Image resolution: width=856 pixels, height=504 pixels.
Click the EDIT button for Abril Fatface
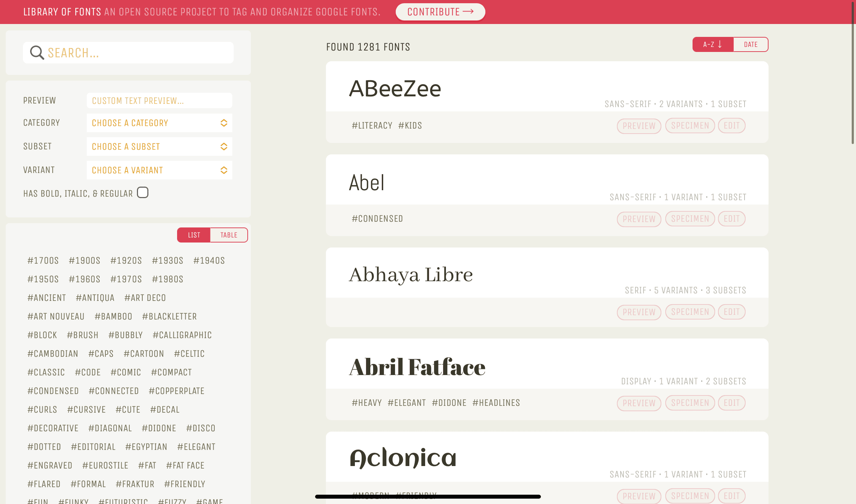(x=732, y=403)
